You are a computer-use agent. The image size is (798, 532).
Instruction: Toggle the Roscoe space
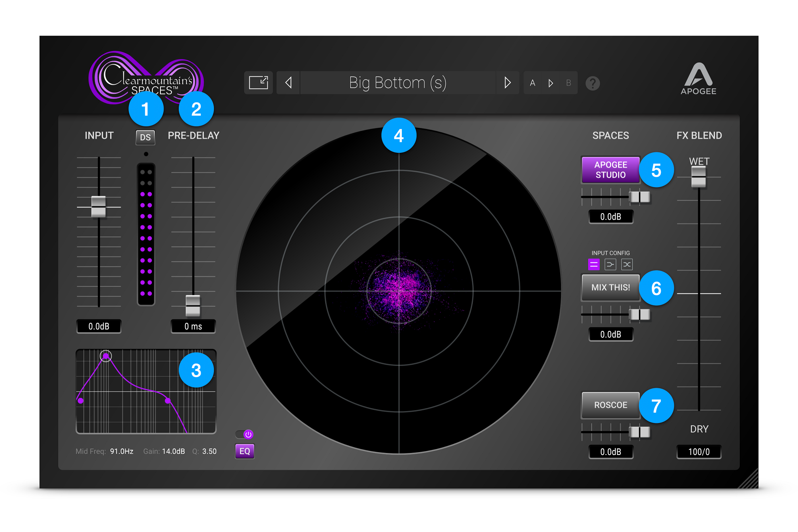point(610,405)
